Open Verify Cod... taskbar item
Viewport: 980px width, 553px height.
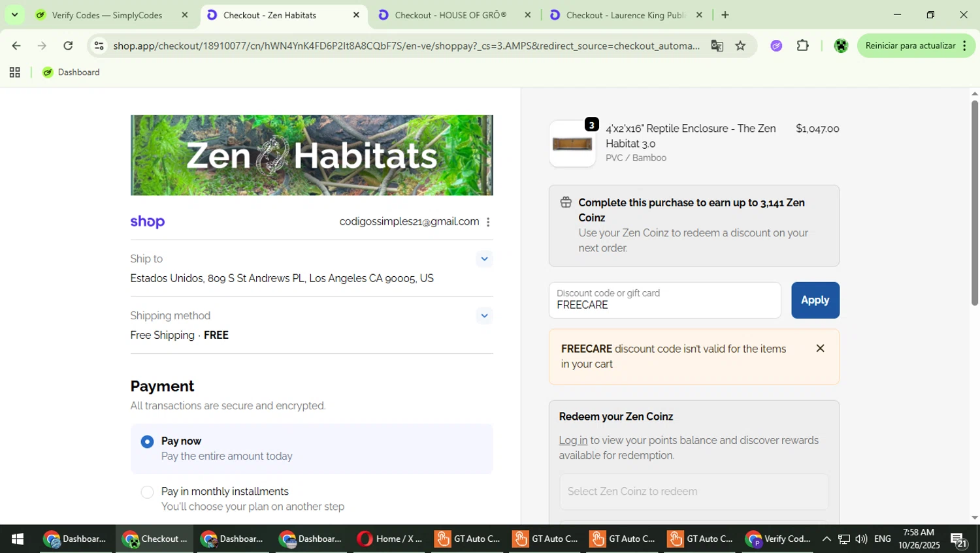(779, 539)
